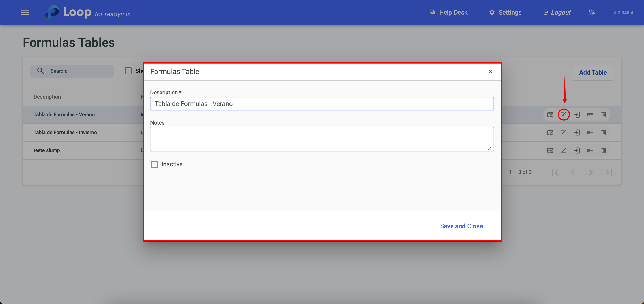Click view details icon for teste slump row
Screen dimensions: 644x304
pos(550,150)
